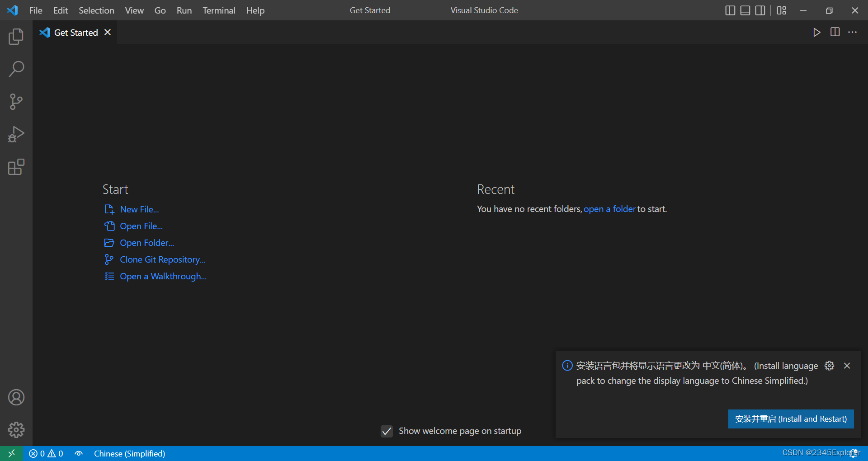Toggle the secondary side bar layout icon
868x461 pixels.
point(760,10)
